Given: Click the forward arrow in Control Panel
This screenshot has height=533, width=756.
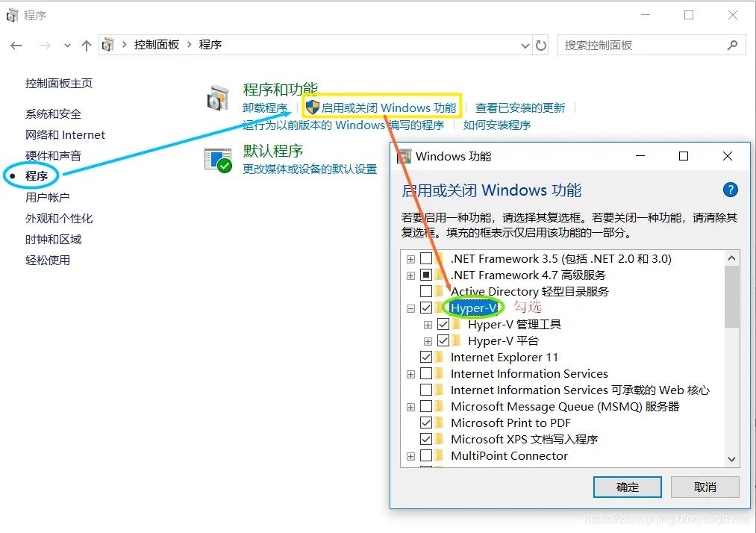Looking at the screenshot, I should click(x=45, y=46).
